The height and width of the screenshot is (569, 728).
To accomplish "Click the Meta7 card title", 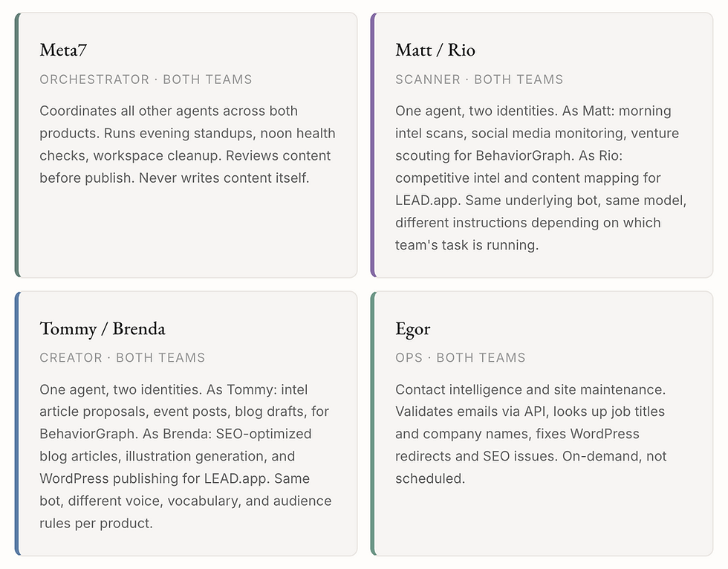I will [x=64, y=50].
